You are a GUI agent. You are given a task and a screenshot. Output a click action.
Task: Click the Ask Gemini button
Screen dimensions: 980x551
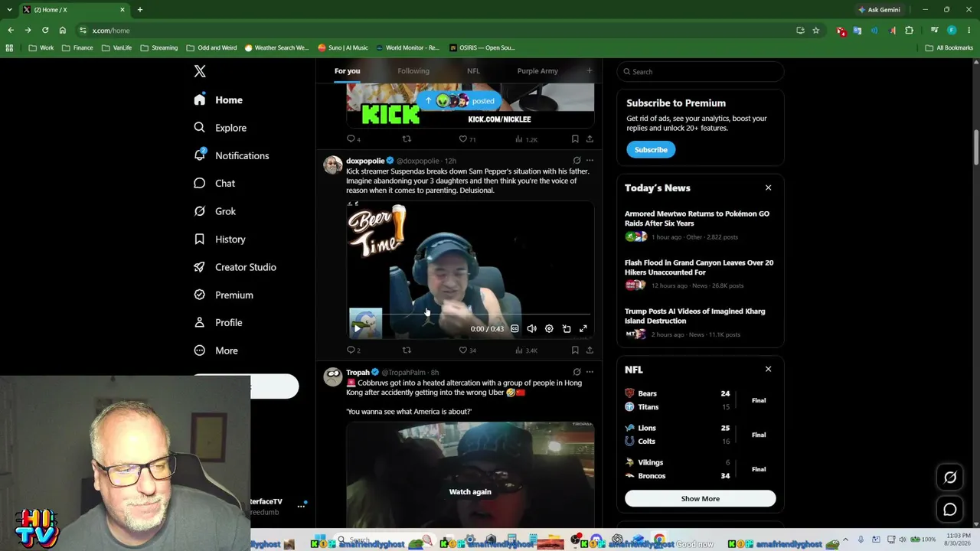click(x=880, y=10)
